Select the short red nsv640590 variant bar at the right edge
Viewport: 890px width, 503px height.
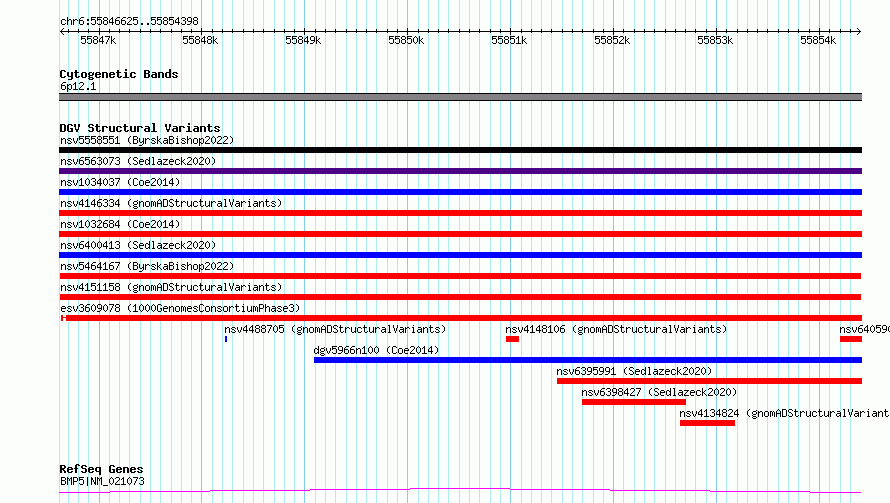pyautogui.click(x=851, y=339)
